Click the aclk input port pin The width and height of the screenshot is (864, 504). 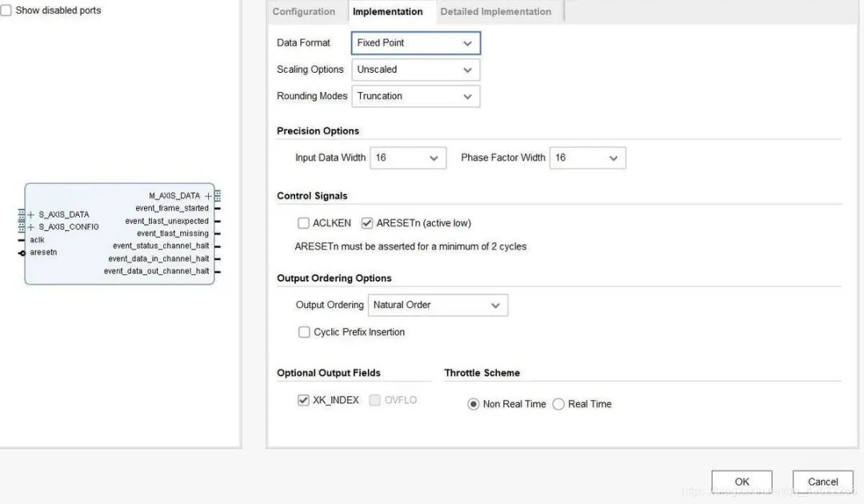[22, 240]
